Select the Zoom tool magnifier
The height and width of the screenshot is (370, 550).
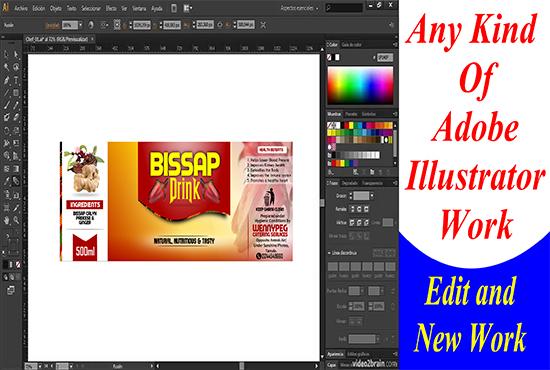pos(16,220)
